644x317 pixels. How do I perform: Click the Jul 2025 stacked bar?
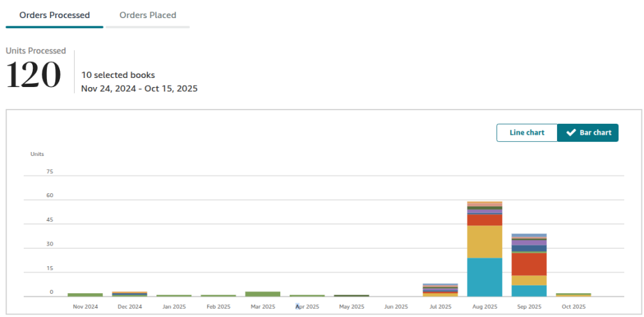440,290
